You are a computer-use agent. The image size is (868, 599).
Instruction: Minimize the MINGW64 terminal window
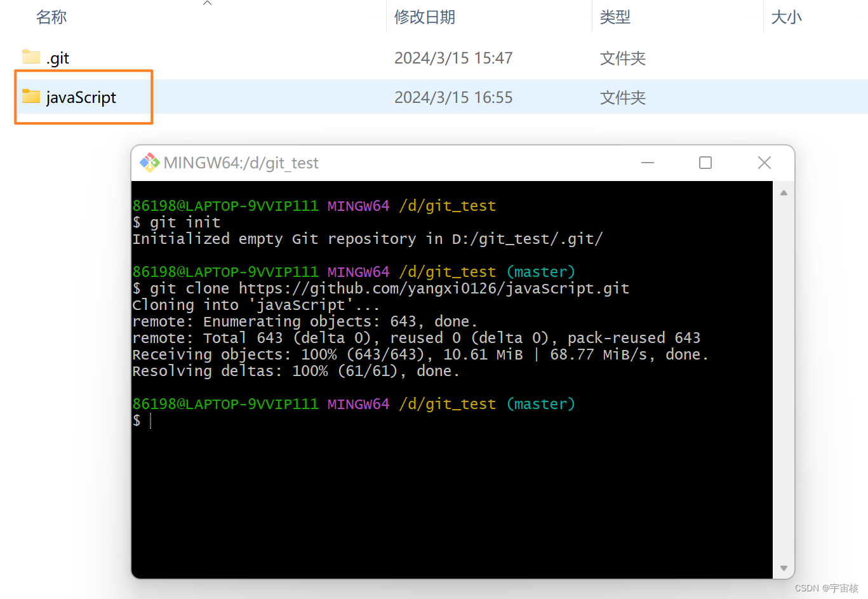click(x=648, y=163)
